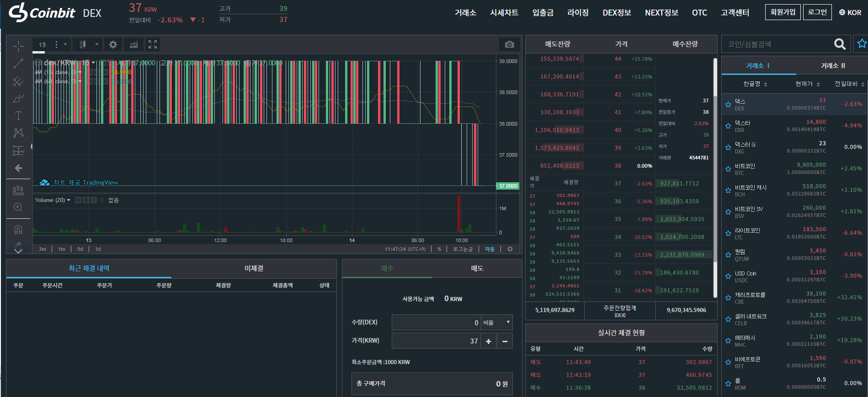
Task: Click the candlestick chart style icon
Action: point(83,44)
